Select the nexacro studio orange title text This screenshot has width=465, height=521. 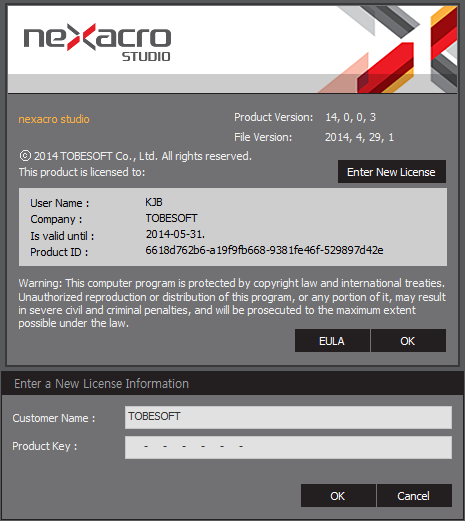click(54, 119)
